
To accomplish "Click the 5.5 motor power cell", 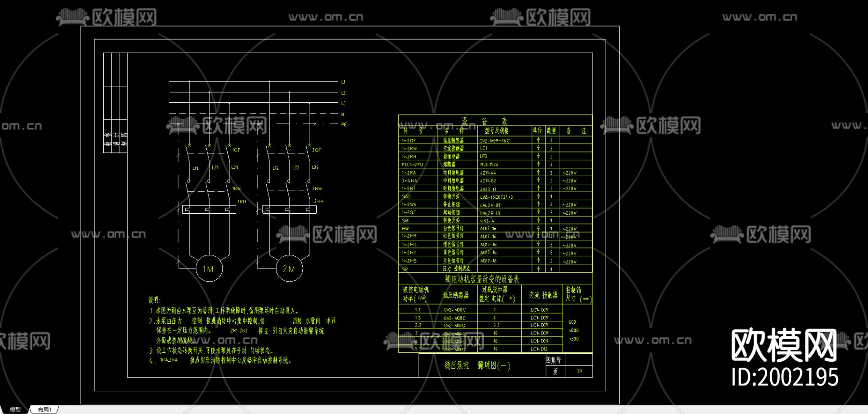I will tap(418, 349).
